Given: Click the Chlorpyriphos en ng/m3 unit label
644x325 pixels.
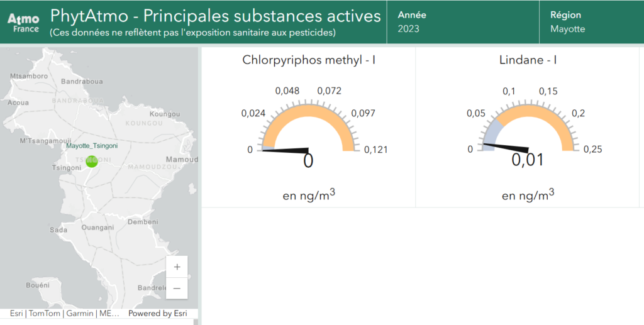Looking at the screenshot, I should point(309,195).
